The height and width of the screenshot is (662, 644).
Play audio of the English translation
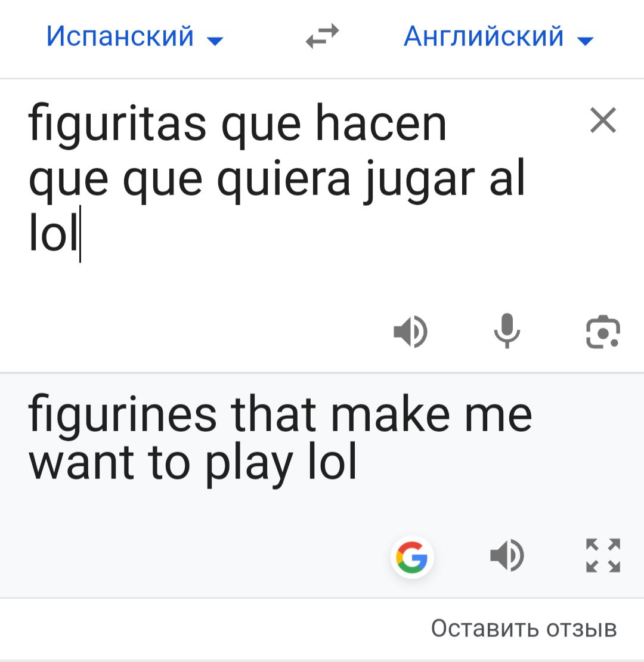pyautogui.click(x=507, y=555)
